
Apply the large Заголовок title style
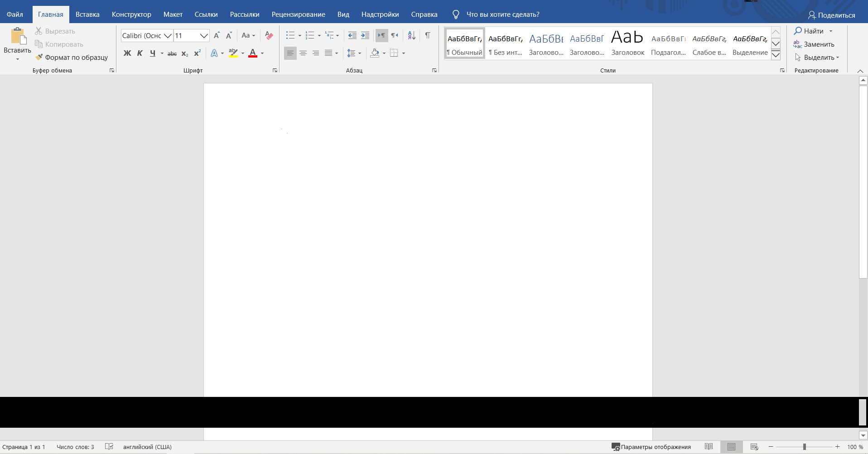(628, 43)
